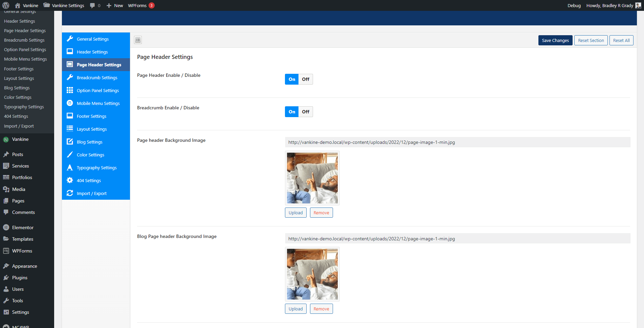The width and height of the screenshot is (644, 328).
Task: Click the edit icon beside Blog Settings
Action: [x=70, y=142]
